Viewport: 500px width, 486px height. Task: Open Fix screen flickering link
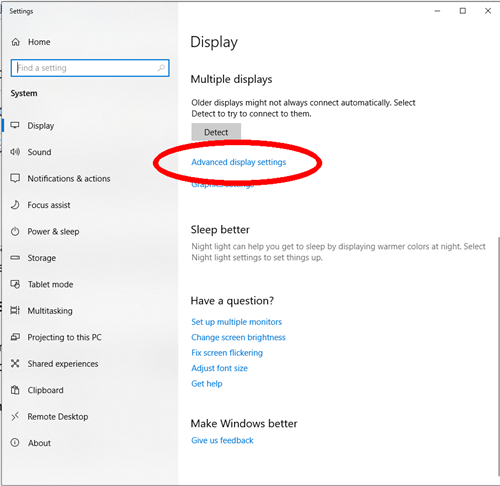point(227,353)
